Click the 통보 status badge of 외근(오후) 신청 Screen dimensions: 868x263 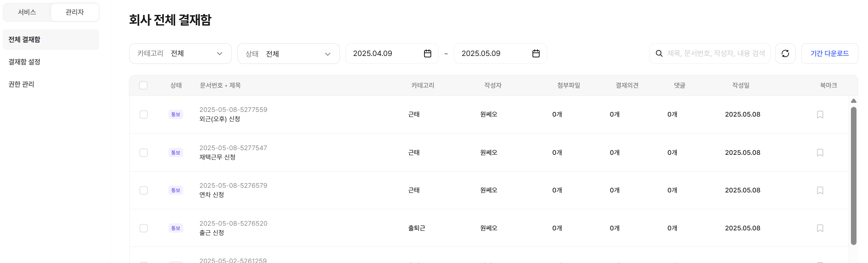(176, 114)
